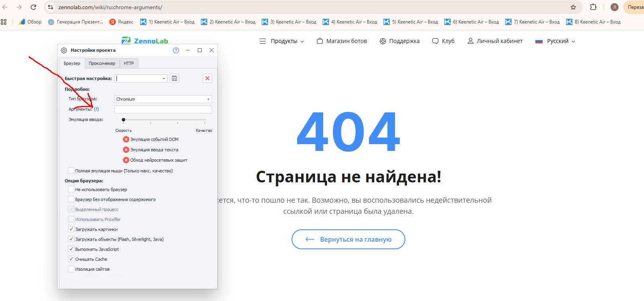Click the browser back arrow

[5, 7]
